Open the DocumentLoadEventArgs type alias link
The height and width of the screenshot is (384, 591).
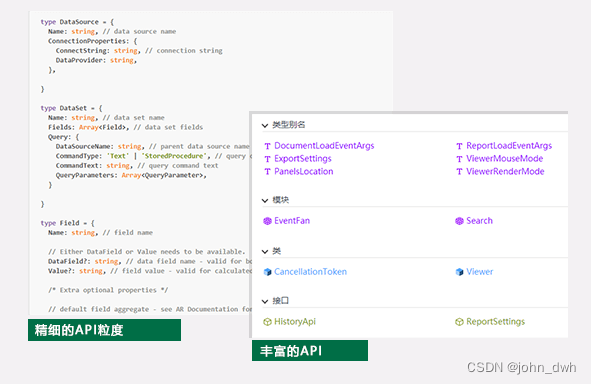pos(324,146)
